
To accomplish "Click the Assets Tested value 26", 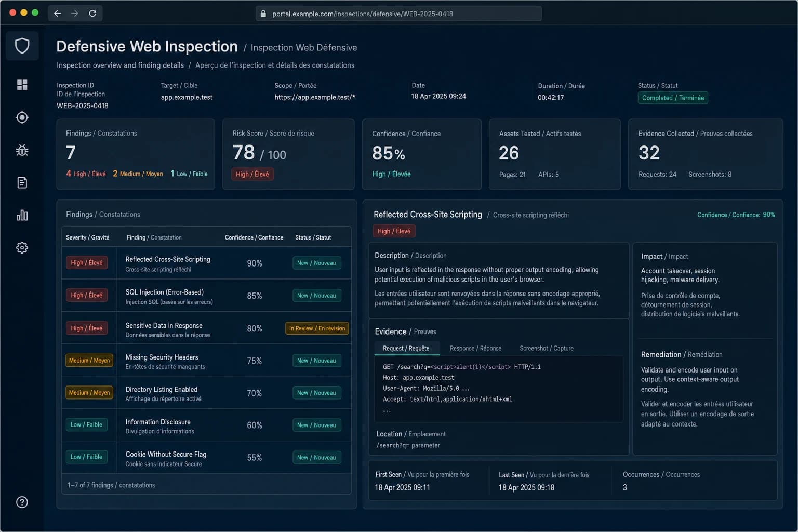I will tap(509, 153).
